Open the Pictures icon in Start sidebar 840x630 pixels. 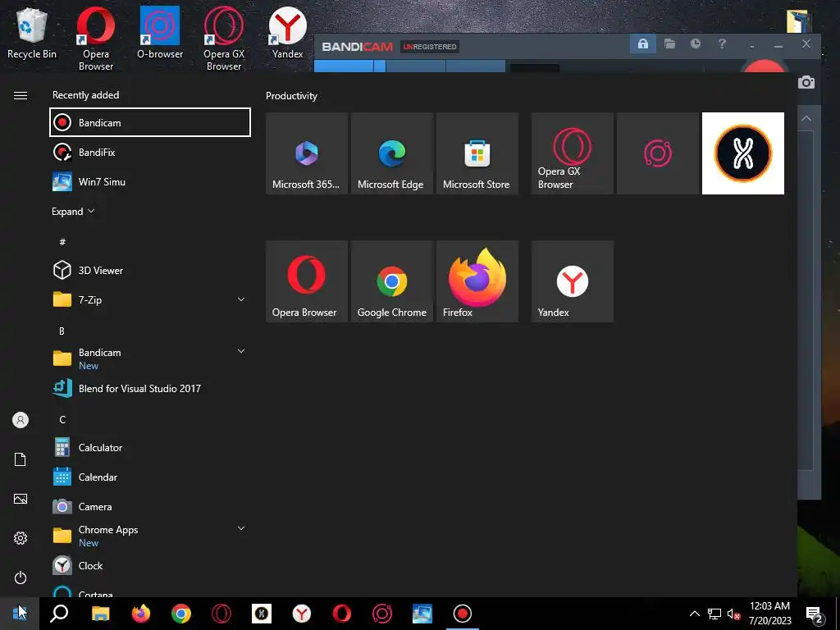click(21, 499)
